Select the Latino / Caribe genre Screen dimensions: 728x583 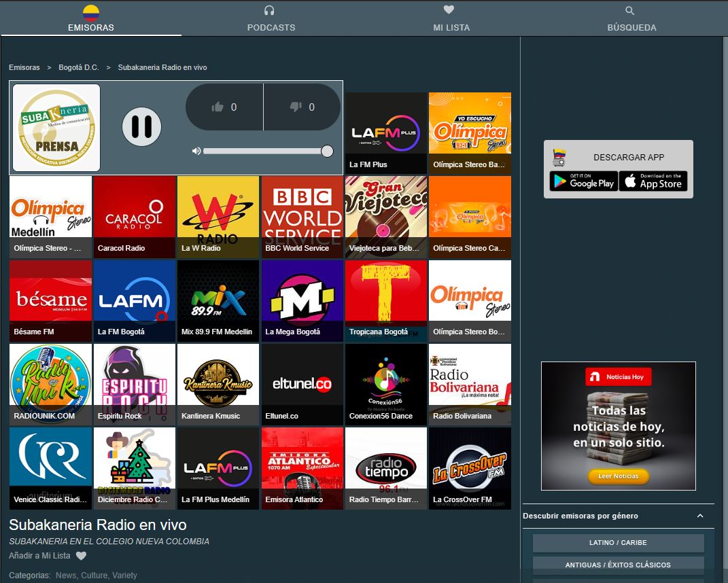coord(618,543)
